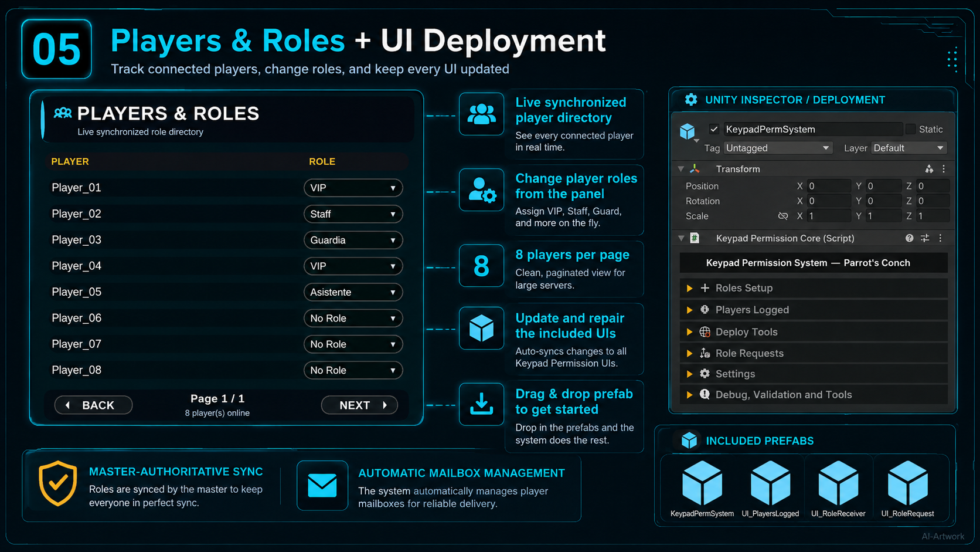The image size is (980, 552).
Task: Open the Tag Untagged dropdown
Action: (778, 148)
